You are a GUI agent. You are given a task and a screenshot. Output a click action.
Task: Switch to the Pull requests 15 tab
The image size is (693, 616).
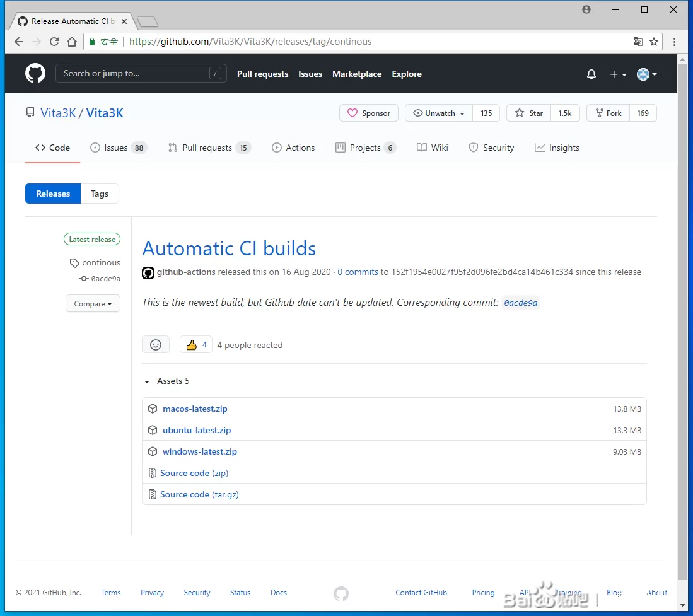point(209,148)
